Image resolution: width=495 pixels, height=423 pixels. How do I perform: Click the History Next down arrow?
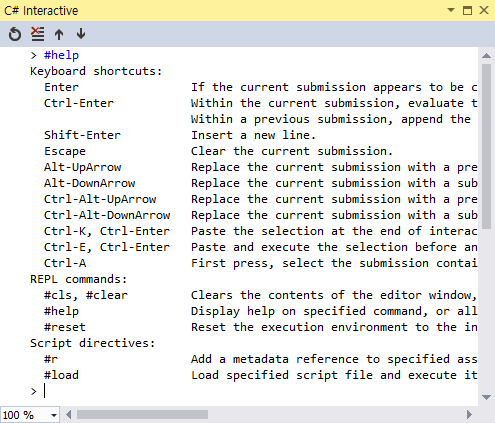(81, 34)
